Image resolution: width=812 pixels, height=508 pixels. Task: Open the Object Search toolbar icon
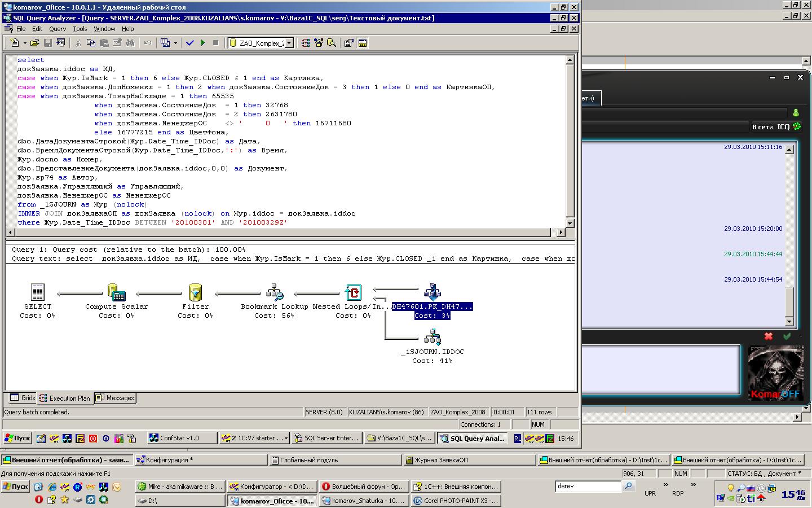click(x=332, y=43)
